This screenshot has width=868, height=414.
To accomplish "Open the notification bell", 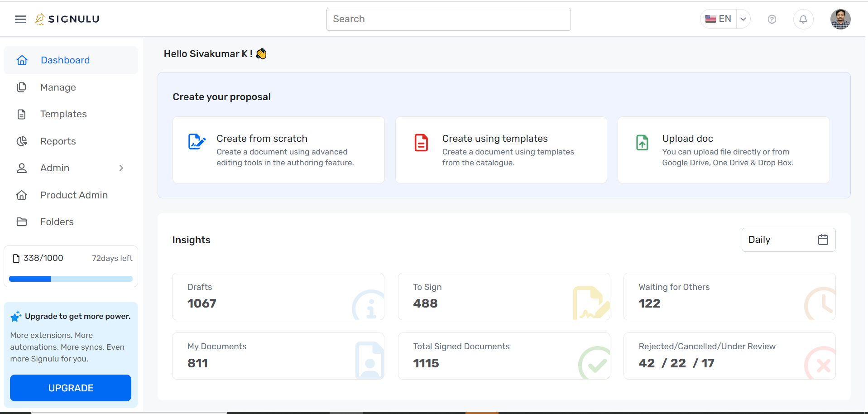I will [x=803, y=19].
